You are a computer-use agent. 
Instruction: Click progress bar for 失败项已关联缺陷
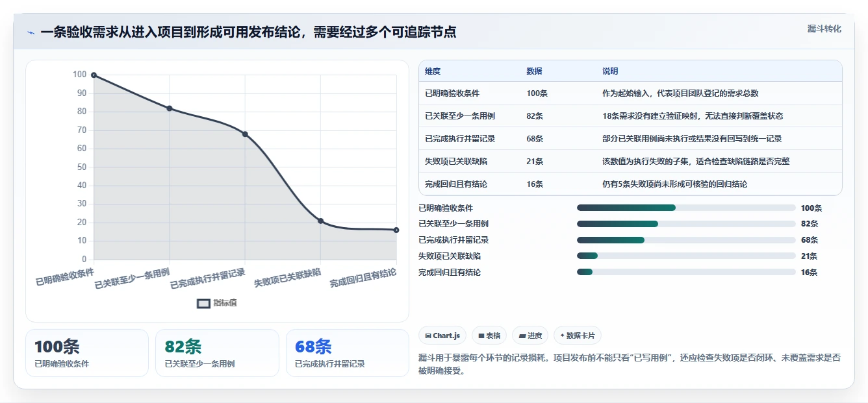(686, 256)
